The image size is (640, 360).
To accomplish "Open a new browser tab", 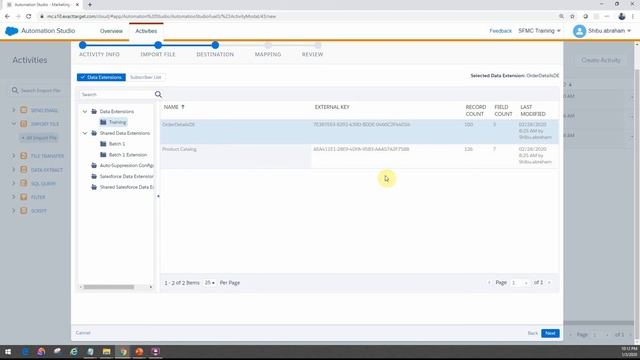I will tap(90, 4).
